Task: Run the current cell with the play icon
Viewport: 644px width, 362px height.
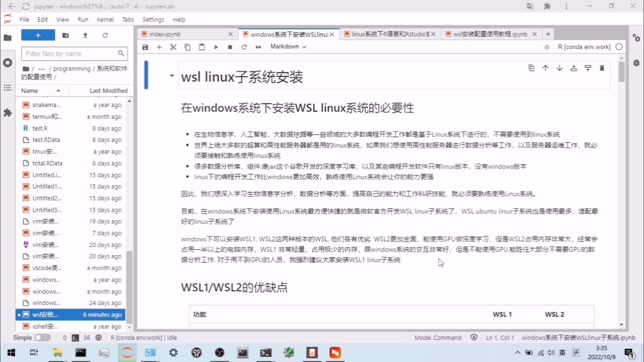Action: [216, 47]
